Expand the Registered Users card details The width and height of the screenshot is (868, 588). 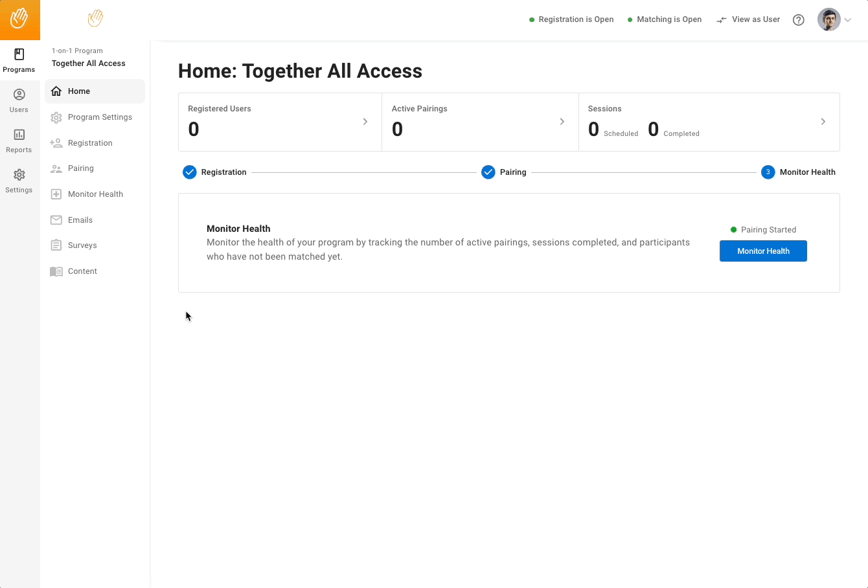[x=365, y=121]
